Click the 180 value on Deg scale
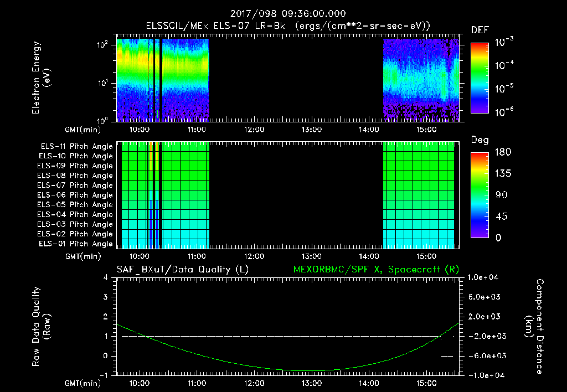The width and height of the screenshot is (567, 392). (503, 152)
